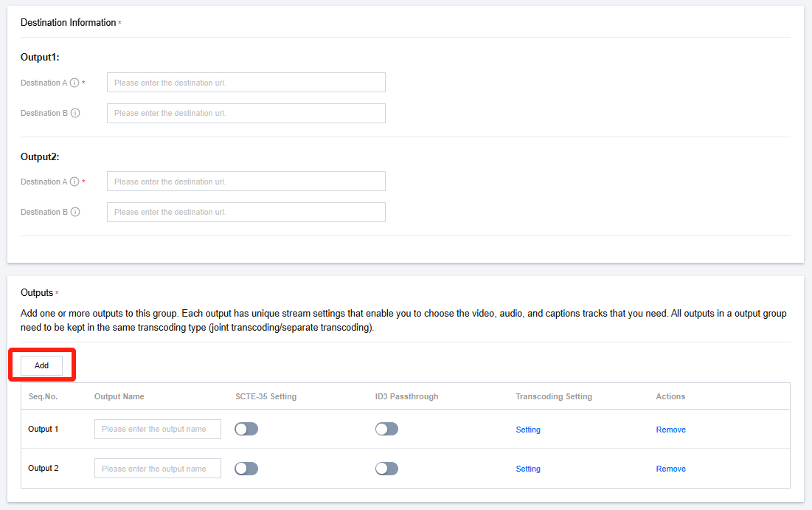The width and height of the screenshot is (812, 510).
Task: Open transcoding Setting for Output 1
Action: 528,430
